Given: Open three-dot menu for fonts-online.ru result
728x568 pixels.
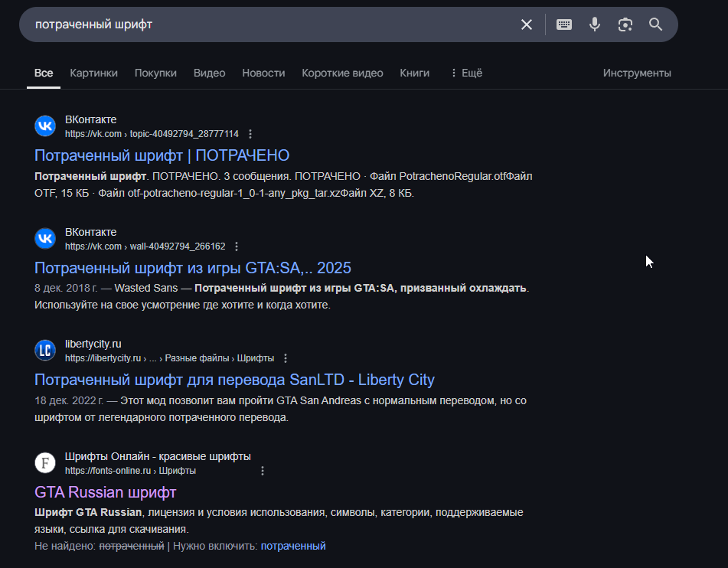Looking at the screenshot, I should tap(263, 471).
